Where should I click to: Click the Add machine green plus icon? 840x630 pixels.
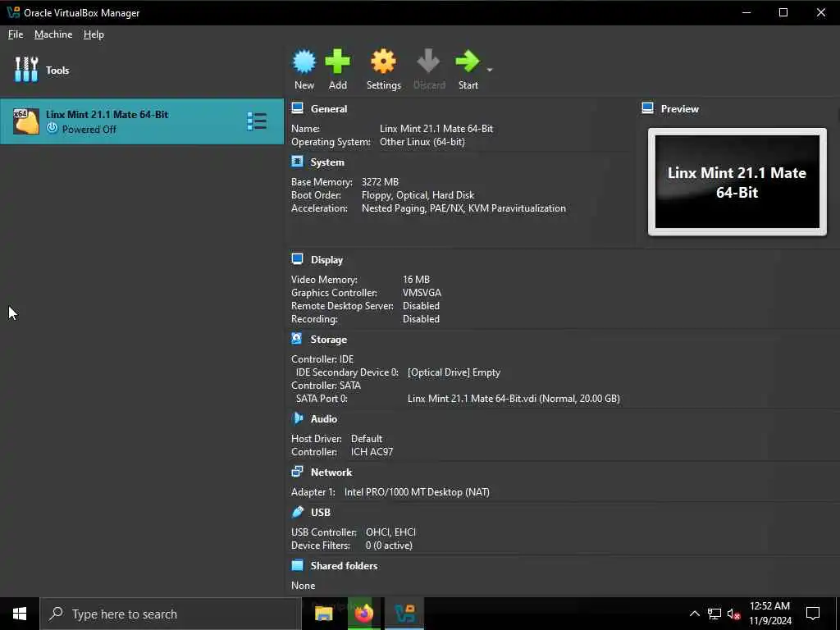tap(337, 62)
